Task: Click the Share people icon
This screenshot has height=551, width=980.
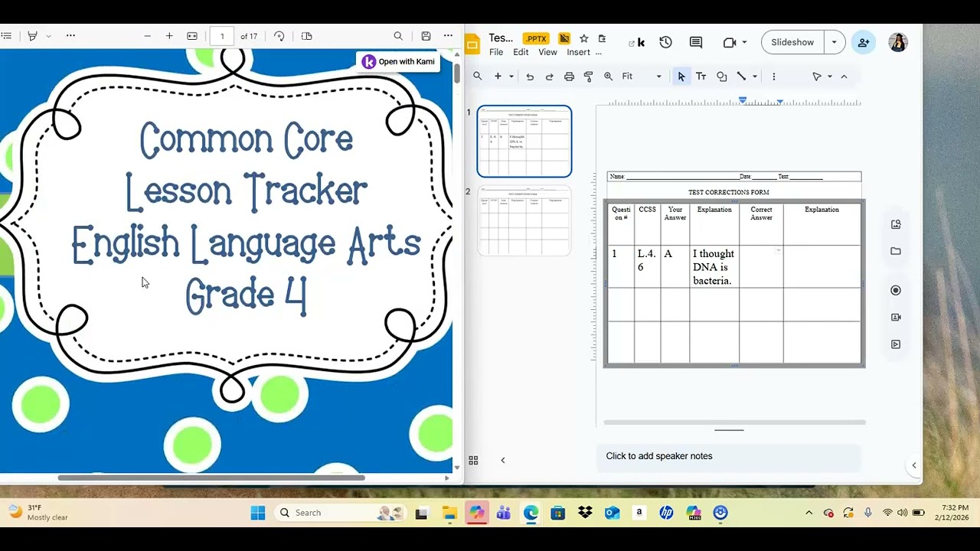Action: (864, 43)
